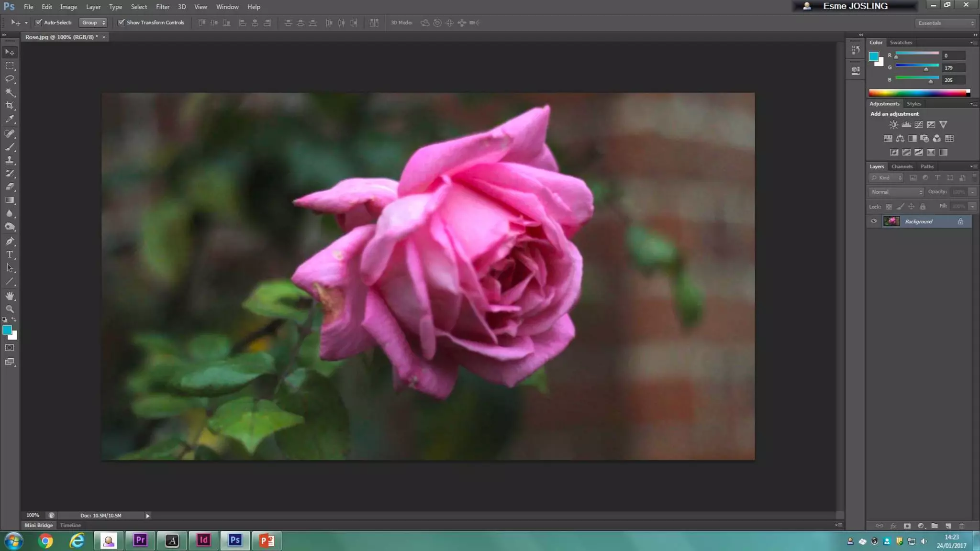The height and width of the screenshot is (551, 980).
Task: Toggle the Auto-Select checkbox
Action: coord(39,22)
